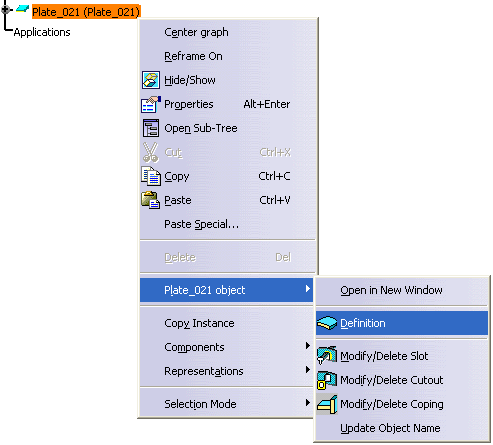Open the Representations submenu arrow
Image resolution: width=493 pixels, height=445 pixels.
tap(308, 370)
